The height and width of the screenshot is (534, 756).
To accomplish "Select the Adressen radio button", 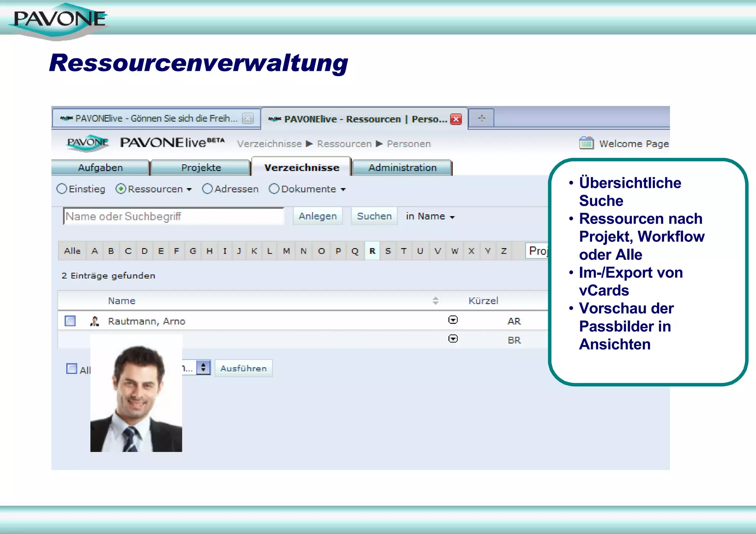I will tap(208, 189).
